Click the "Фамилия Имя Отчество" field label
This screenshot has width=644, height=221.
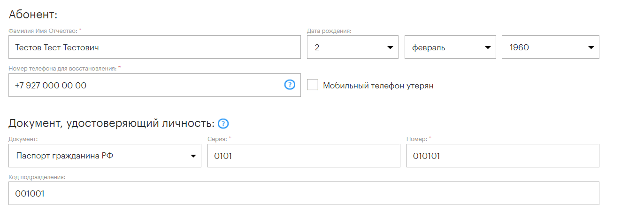pos(43,31)
